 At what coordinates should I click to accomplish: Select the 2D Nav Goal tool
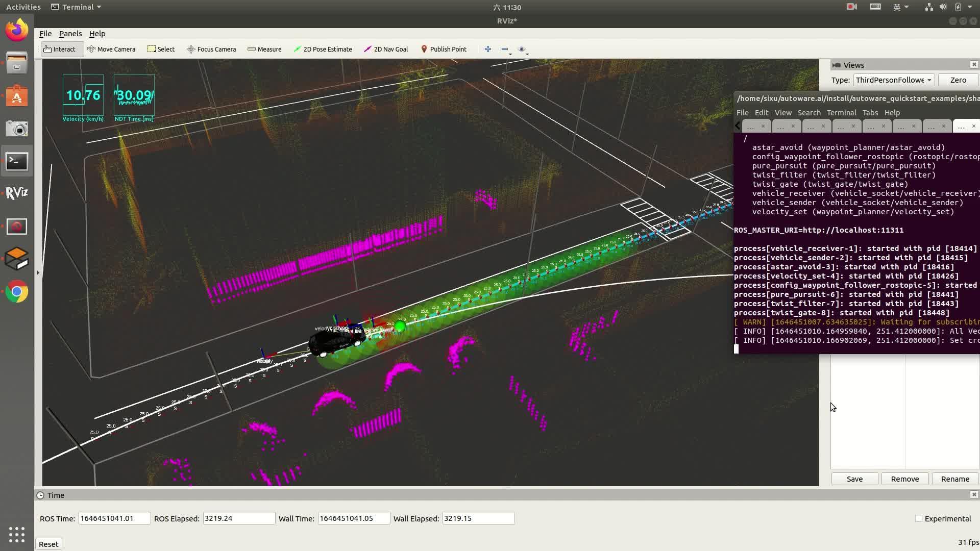[386, 49]
